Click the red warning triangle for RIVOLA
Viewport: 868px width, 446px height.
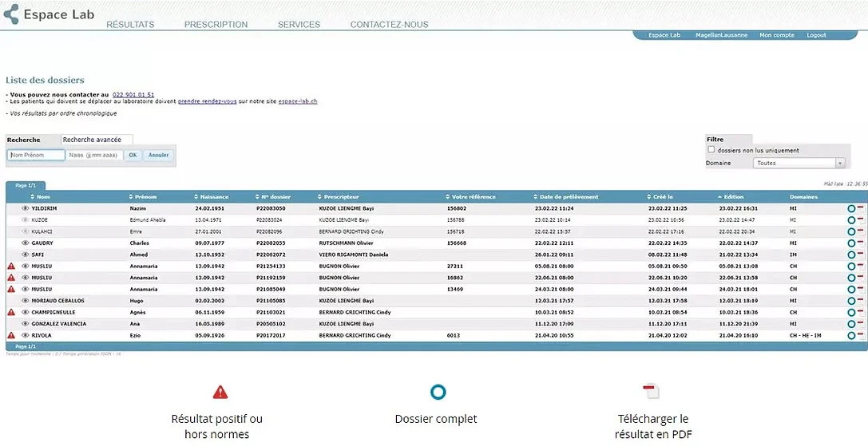[x=11, y=335]
